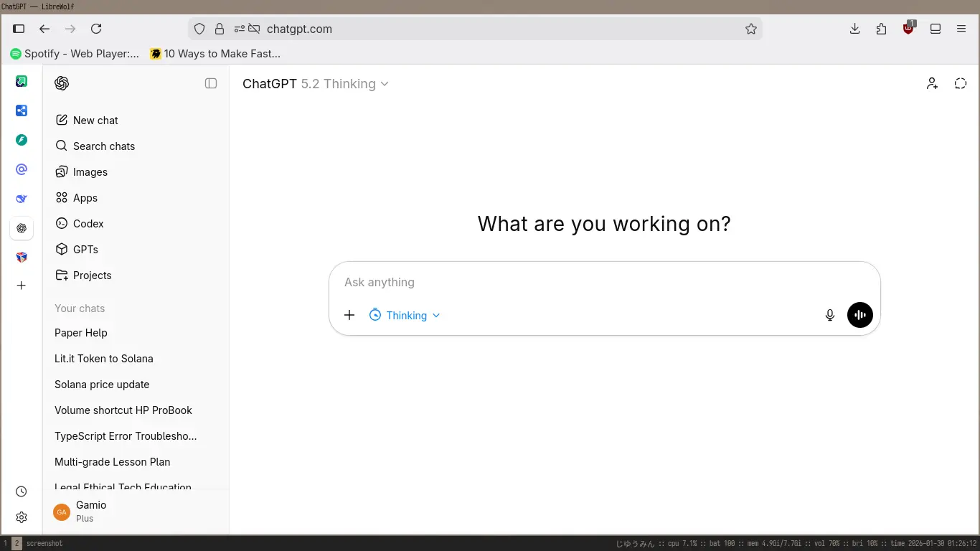Click the blue at-sign panel icon
The height and width of the screenshot is (551, 980).
pos(22,169)
